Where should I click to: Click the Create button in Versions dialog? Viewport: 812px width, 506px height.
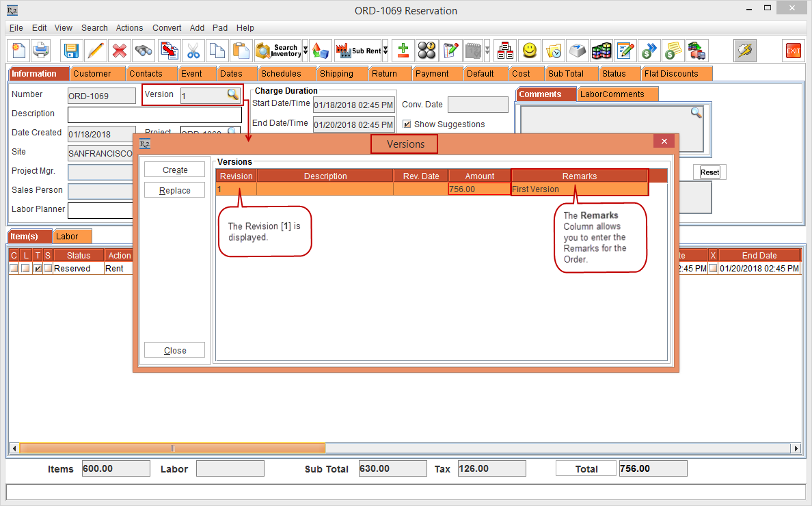174,170
